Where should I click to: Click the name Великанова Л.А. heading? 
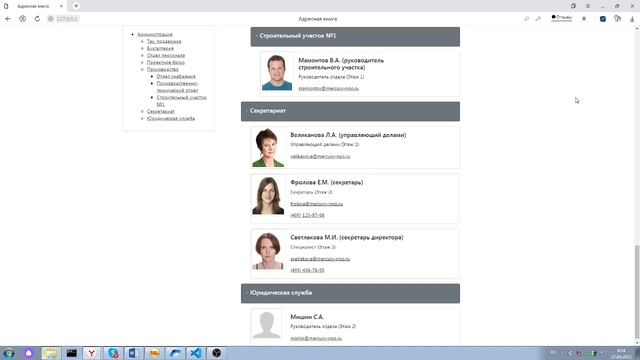pyautogui.click(x=348, y=135)
